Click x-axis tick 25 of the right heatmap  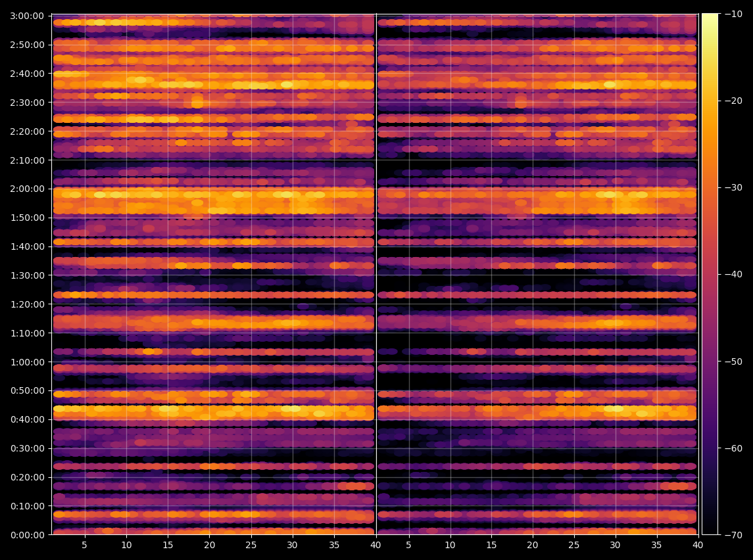(x=574, y=545)
